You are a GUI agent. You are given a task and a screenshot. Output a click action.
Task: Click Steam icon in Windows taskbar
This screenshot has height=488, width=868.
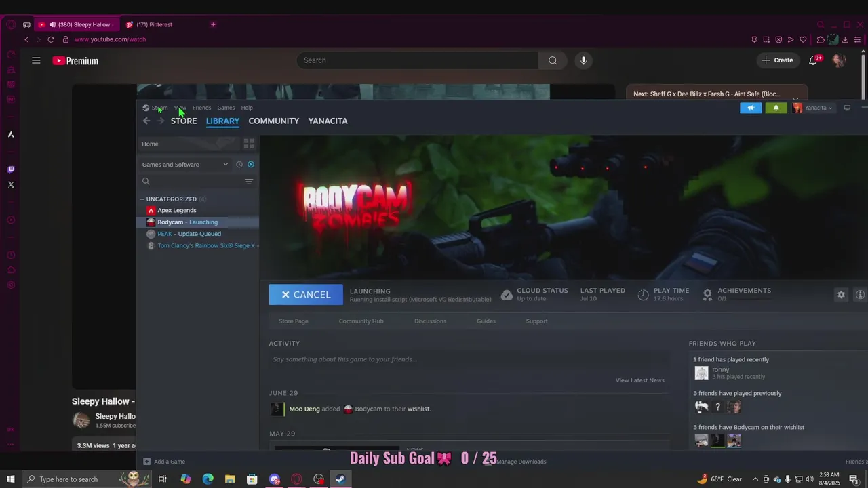click(340, 479)
